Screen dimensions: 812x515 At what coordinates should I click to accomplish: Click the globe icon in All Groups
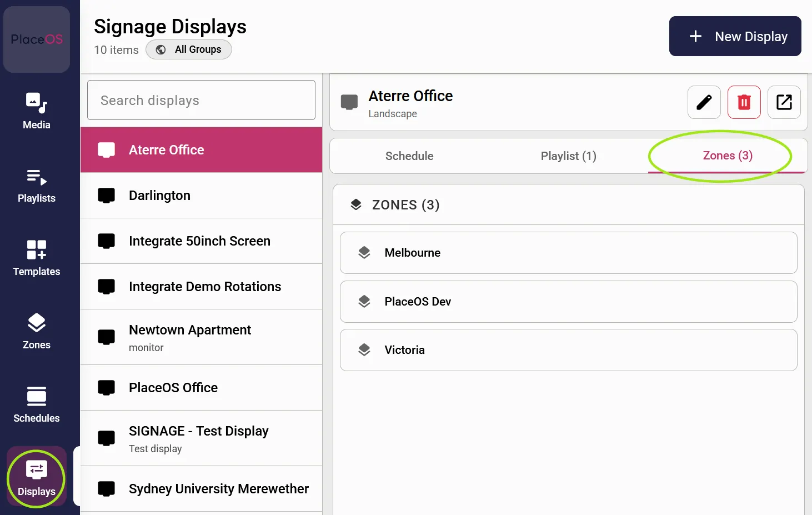(x=161, y=49)
